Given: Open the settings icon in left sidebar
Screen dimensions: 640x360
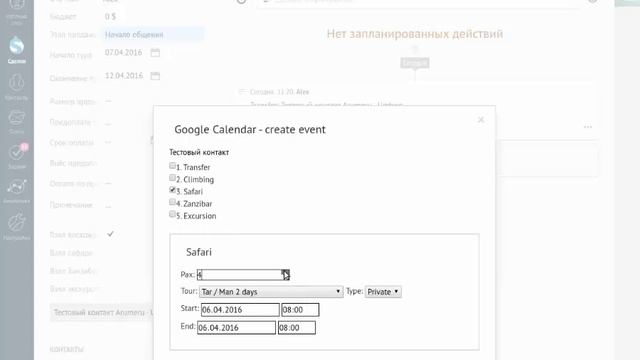Looking at the screenshot, I should point(17,226).
